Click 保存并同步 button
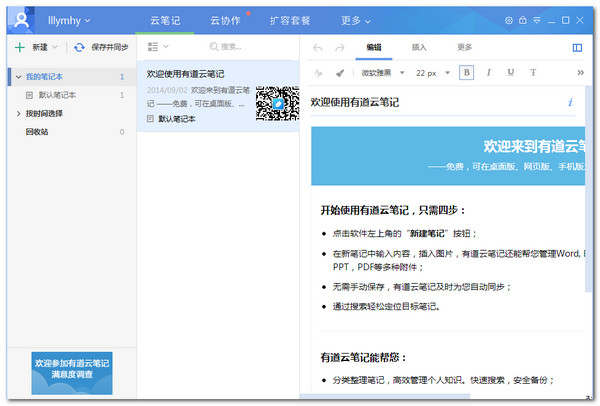Screen dimensions: 600x406 tap(110, 47)
